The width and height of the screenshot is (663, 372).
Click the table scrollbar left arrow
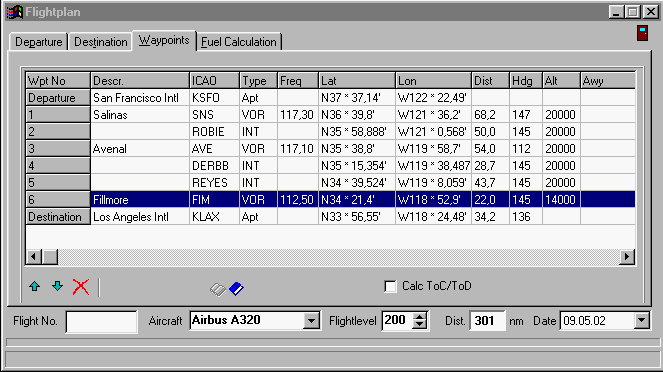pos(34,257)
